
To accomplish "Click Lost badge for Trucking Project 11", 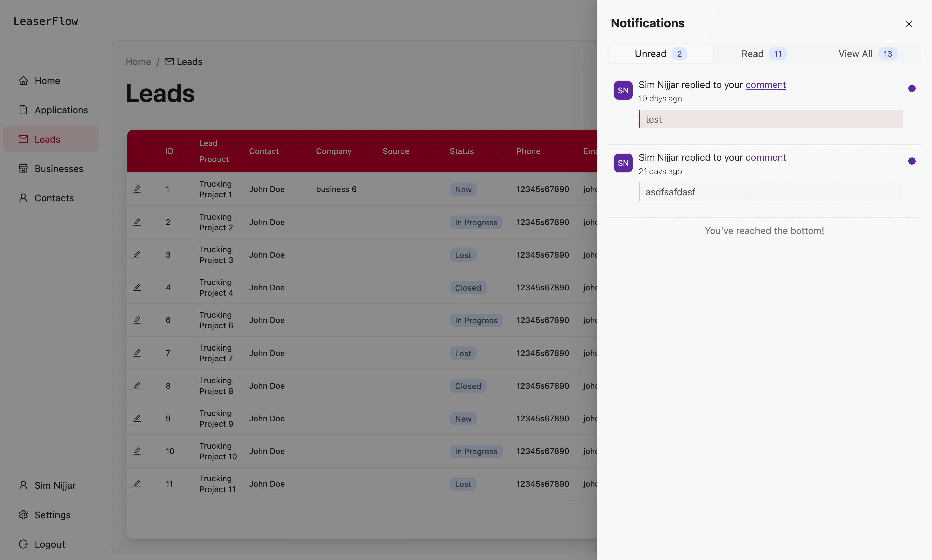I will click(463, 484).
